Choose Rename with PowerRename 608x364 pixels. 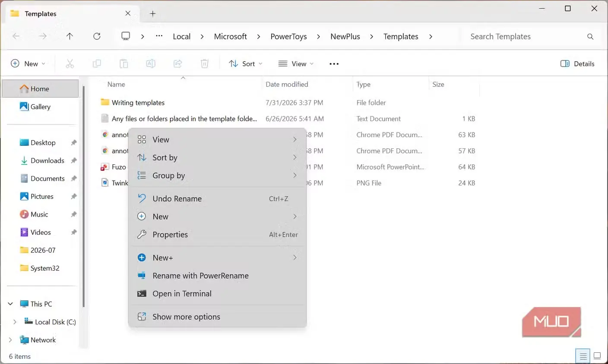(218, 276)
